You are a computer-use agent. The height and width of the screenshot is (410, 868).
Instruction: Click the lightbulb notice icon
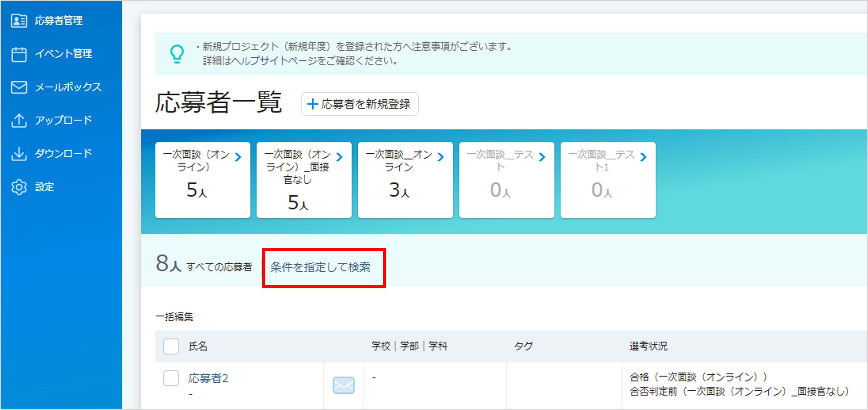coord(177,54)
